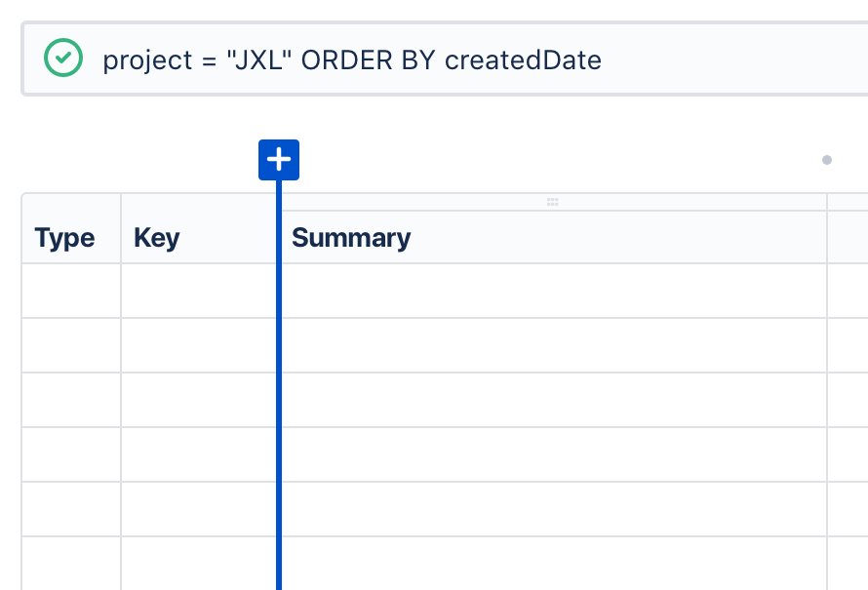This screenshot has width=868, height=590.
Task: Select the first row's Summary cell
Action: pyautogui.click(x=554, y=292)
